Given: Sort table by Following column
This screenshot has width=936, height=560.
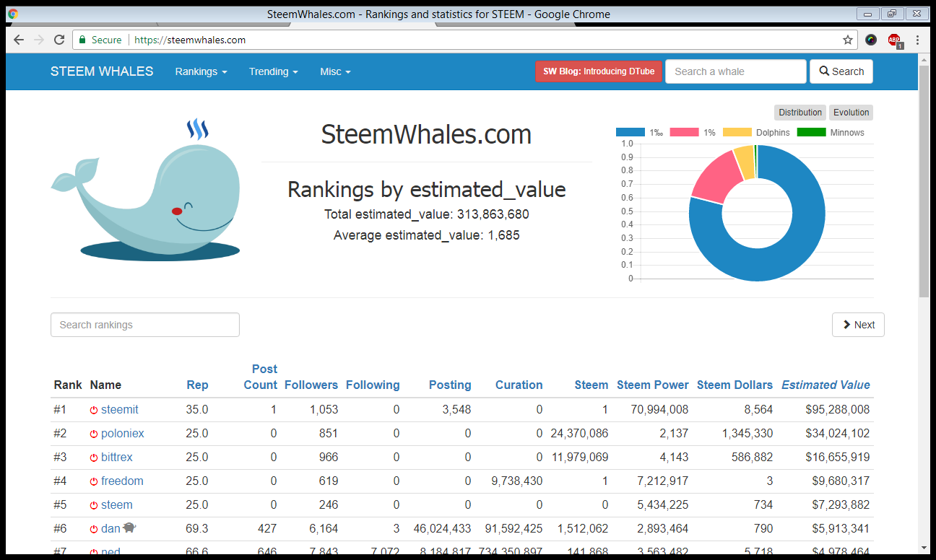Looking at the screenshot, I should (x=373, y=385).
